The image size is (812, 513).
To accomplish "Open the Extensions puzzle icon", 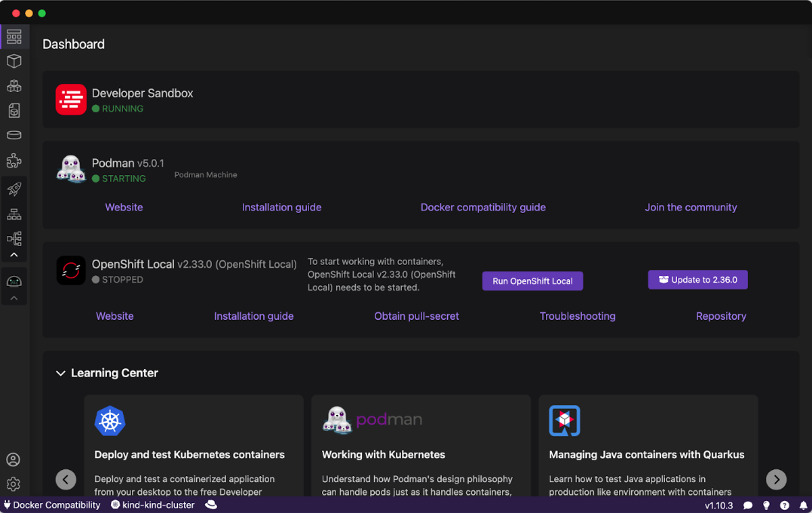I will tap(14, 161).
